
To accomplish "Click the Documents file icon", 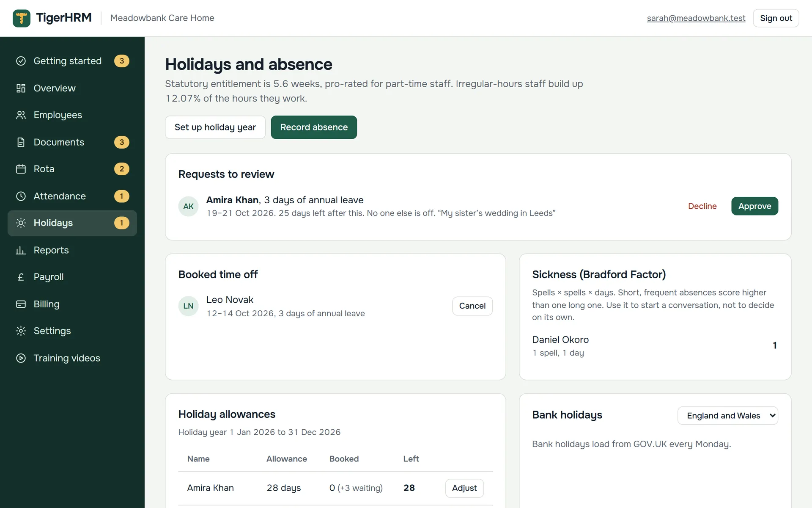I will (x=21, y=142).
